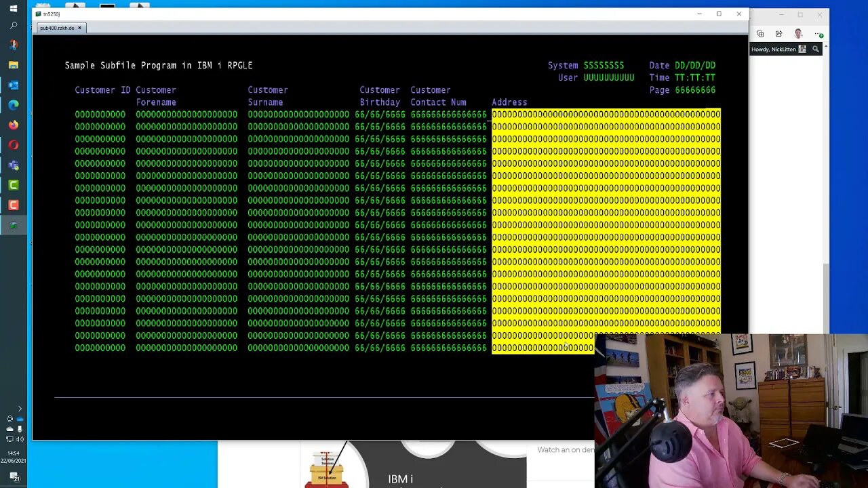Click the User label
This screenshot has width=868, height=488.
(568, 77)
